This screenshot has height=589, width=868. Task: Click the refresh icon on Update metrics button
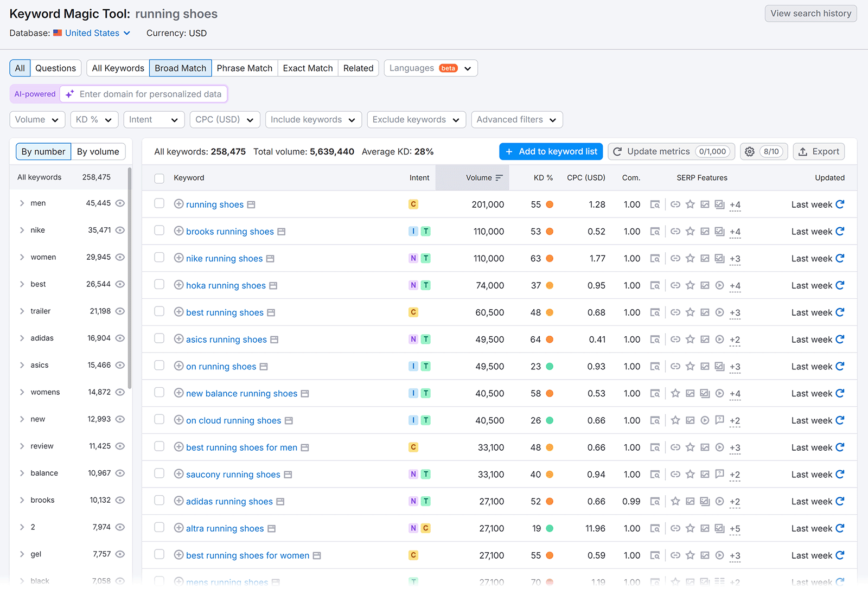pos(617,151)
